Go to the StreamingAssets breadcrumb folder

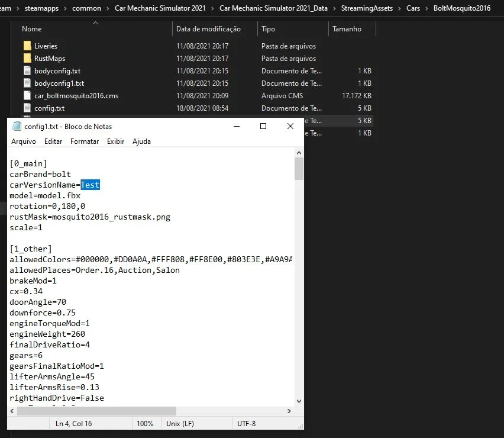[367, 8]
